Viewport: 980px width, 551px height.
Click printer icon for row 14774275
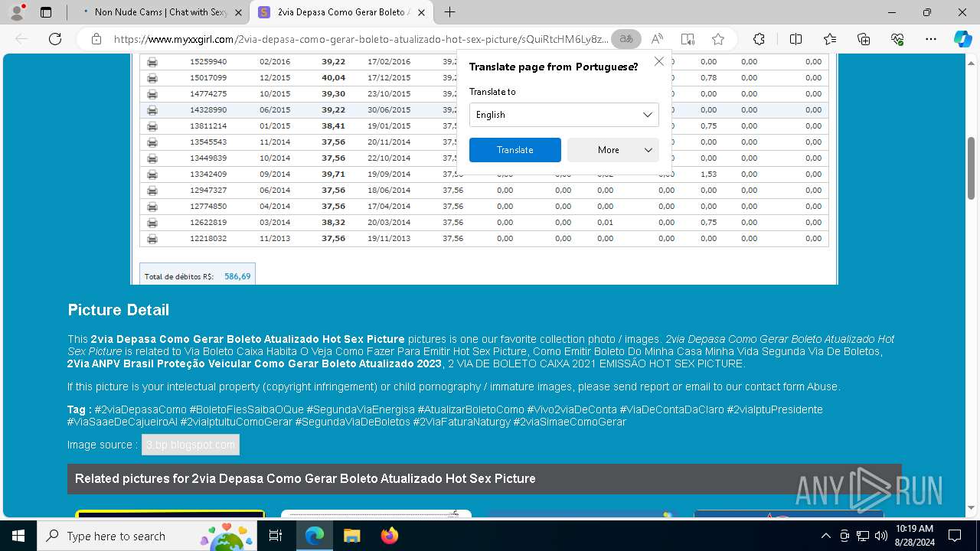coord(152,94)
